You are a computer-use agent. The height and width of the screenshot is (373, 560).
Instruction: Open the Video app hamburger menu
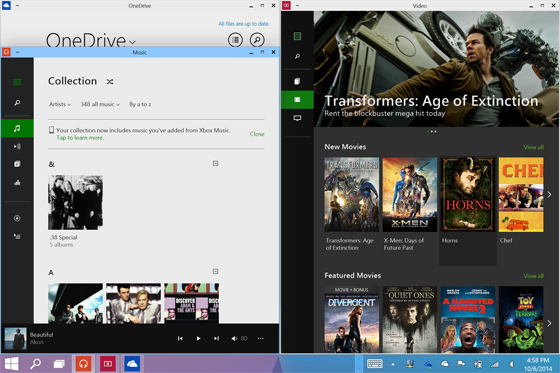point(297,36)
